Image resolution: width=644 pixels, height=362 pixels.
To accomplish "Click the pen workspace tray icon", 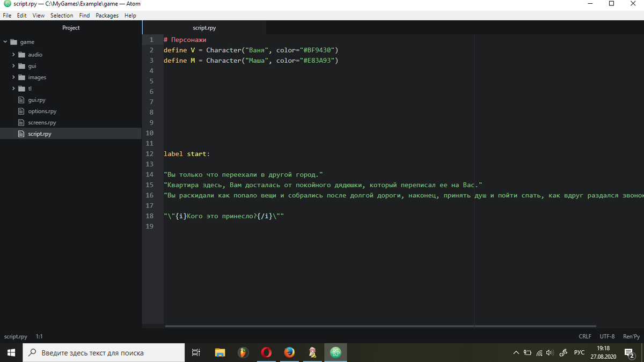I will 563,352.
